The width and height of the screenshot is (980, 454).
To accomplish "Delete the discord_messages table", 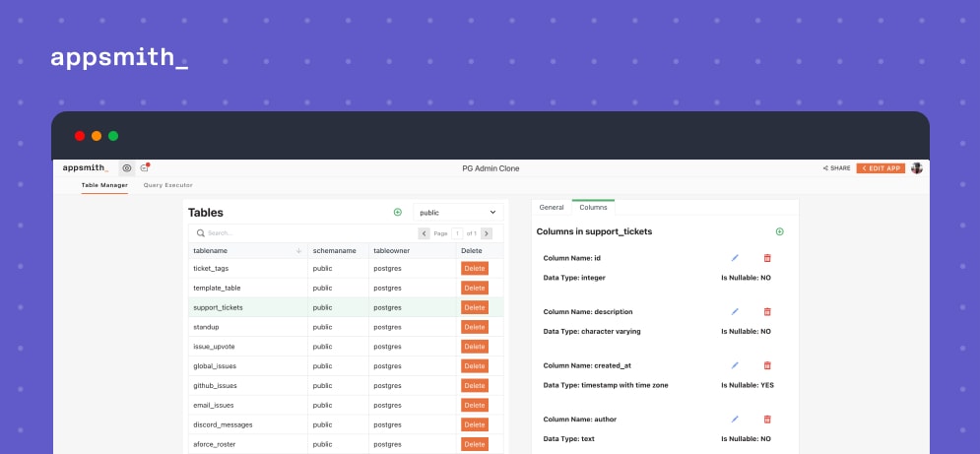I will [475, 424].
